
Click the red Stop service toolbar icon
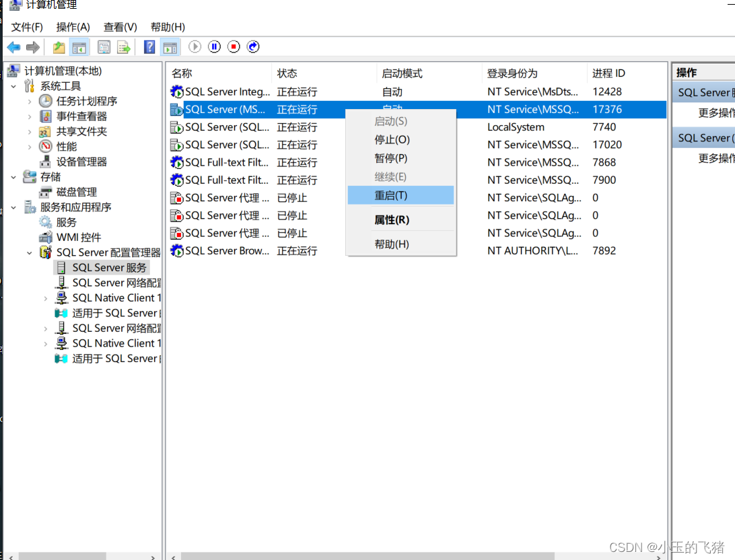[234, 46]
